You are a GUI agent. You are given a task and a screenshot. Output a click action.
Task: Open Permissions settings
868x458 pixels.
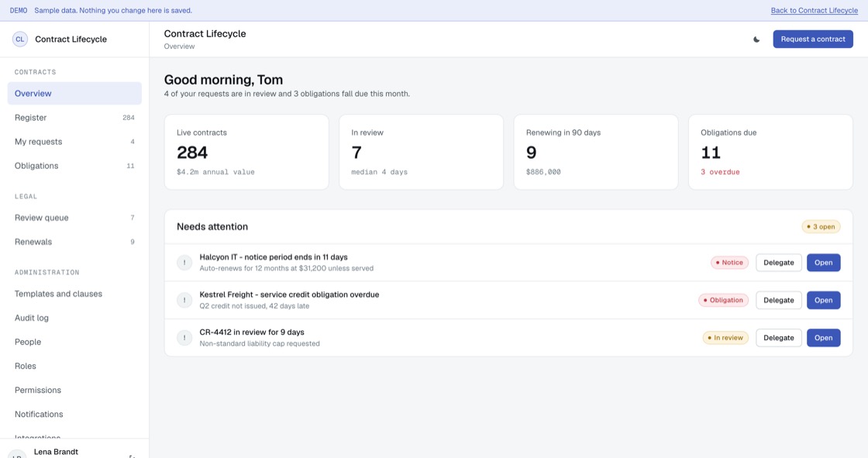[x=74, y=391]
